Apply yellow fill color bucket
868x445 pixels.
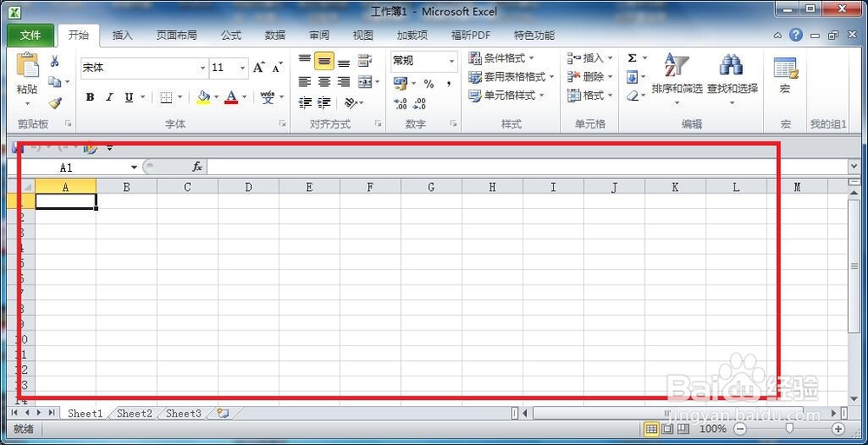[x=203, y=97]
